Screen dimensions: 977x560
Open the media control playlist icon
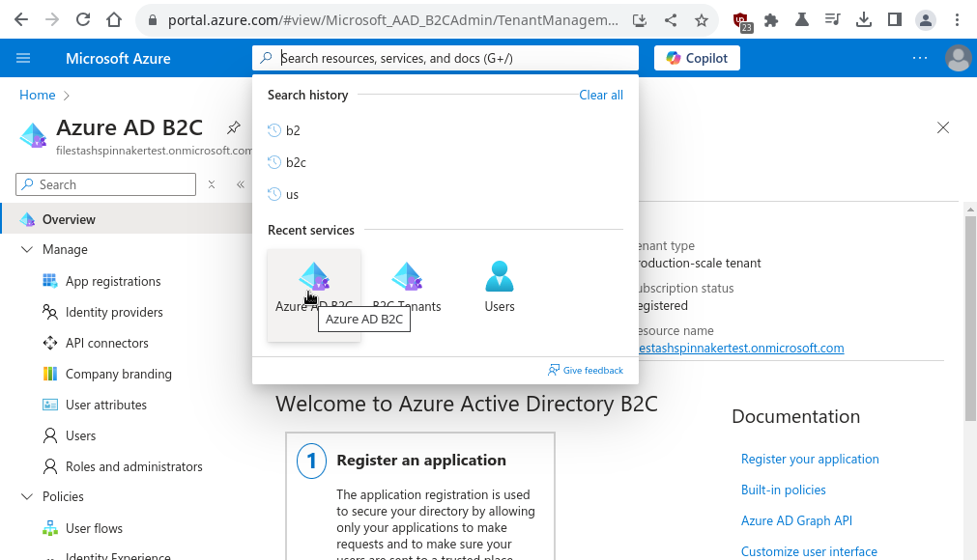832,20
